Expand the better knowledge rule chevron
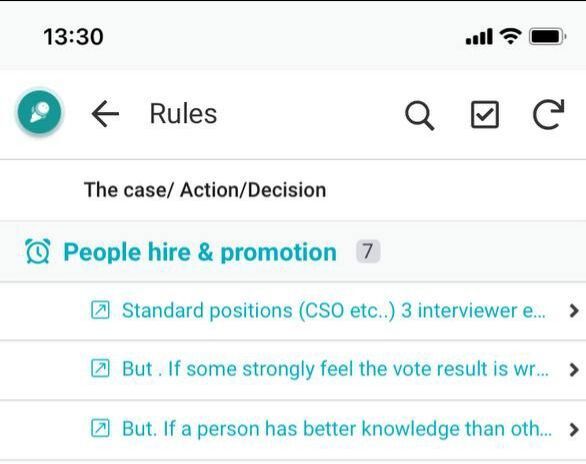This screenshot has height=464, width=586. tap(574, 429)
